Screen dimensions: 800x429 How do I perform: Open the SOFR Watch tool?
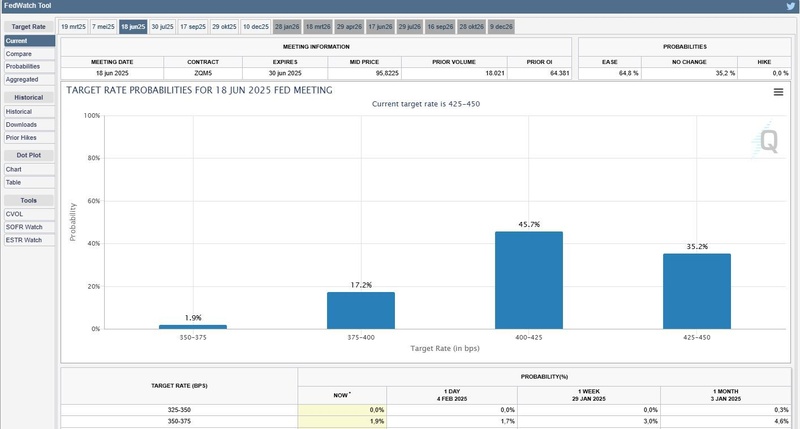(30, 227)
